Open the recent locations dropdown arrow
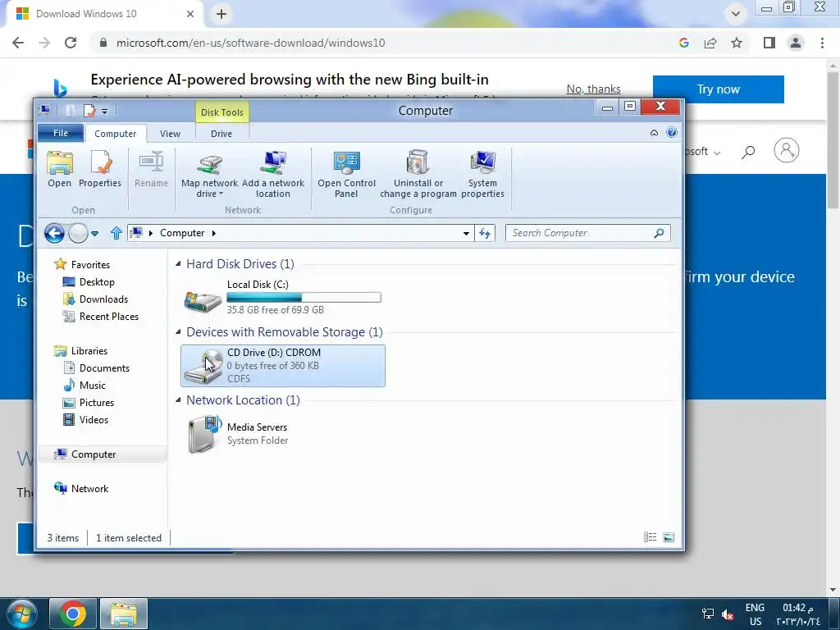The image size is (840, 630). 95,234
